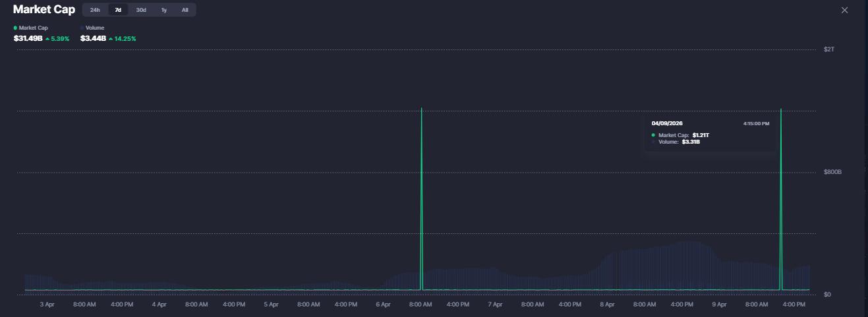The height and width of the screenshot is (317, 868).
Task: Click the 3 Apr x-axis label
Action: (x=47, y=304)
